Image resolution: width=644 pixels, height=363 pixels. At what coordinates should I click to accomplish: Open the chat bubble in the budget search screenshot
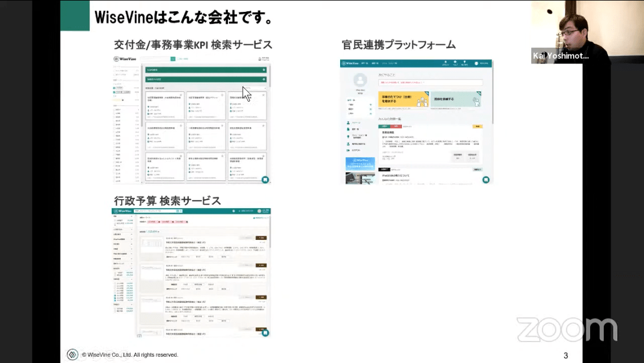click(265, 332)
